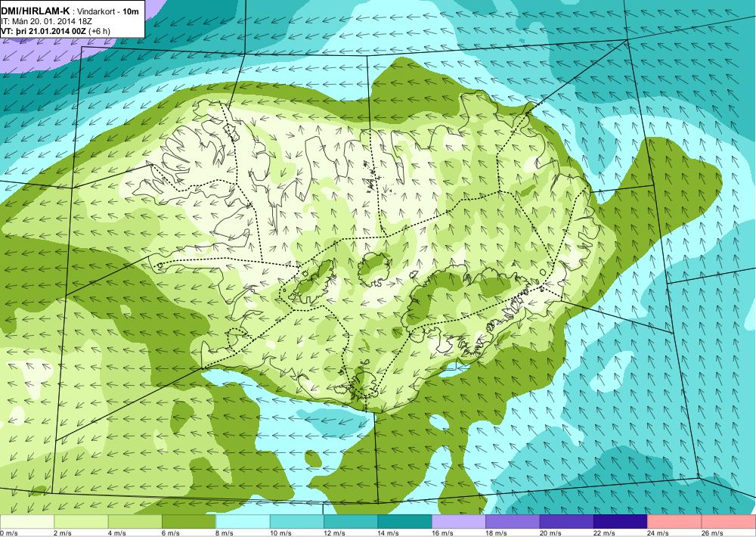Image resolution: width=756 pixels, height=537 pixels.
Task: Pick the turquoise 10–12 m/s legend swatch
Action: point(297,522)
